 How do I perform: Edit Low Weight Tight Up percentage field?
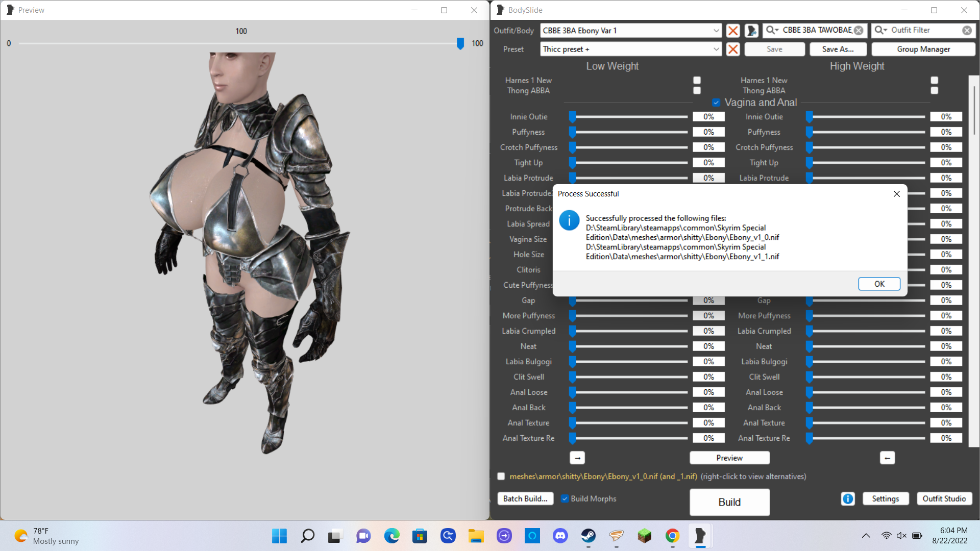pos(708,163)
